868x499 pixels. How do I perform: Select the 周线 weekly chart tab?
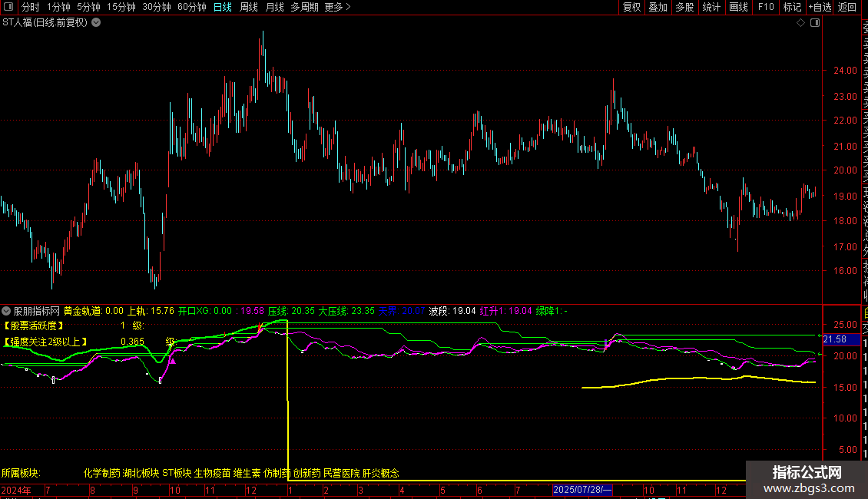pyautogui.click(x=249, y=7)
